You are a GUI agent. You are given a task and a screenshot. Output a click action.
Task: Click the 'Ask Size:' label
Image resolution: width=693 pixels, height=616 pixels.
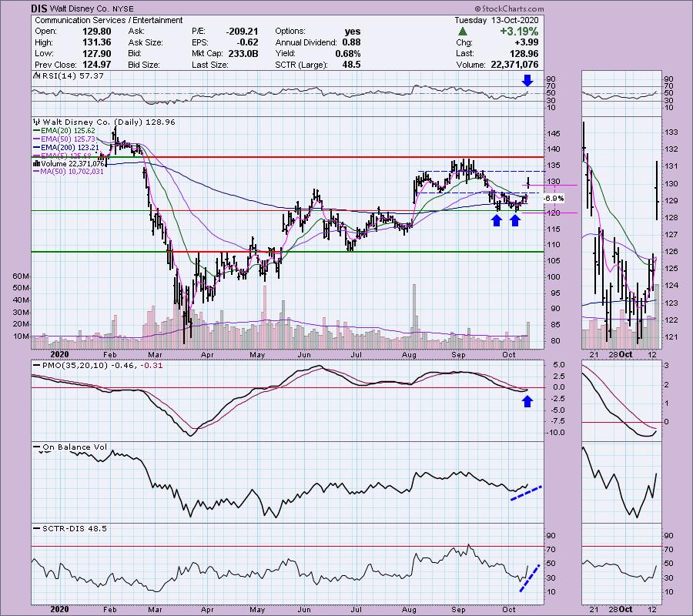point(146,42)
